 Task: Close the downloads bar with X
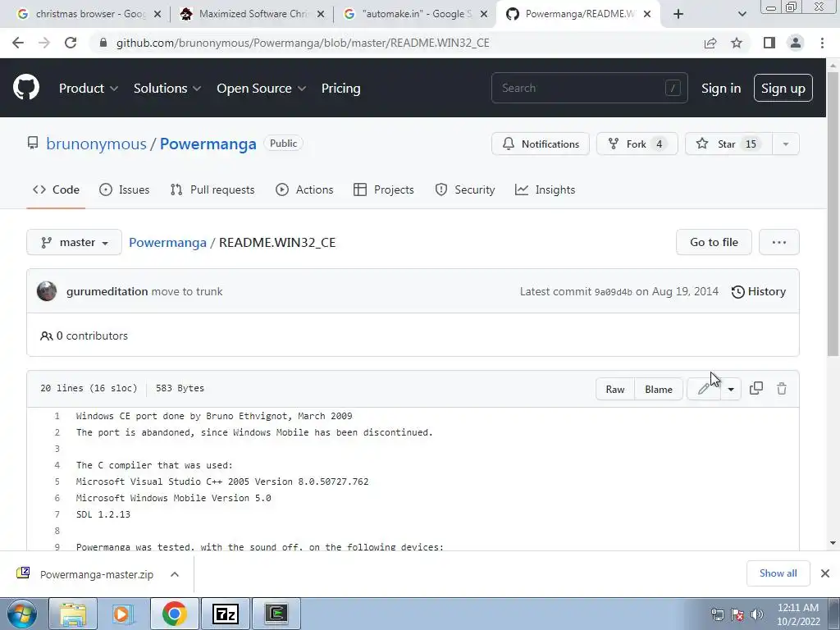[825, 573]
